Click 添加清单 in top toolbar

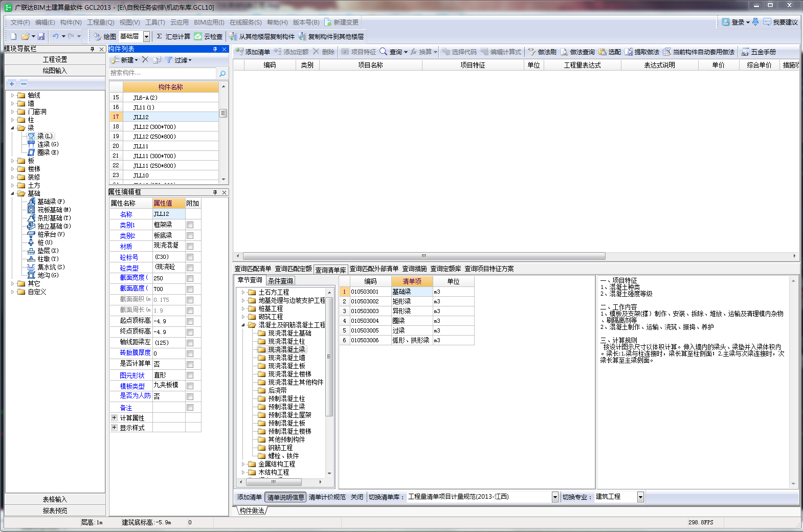pyautogui.click(x=253, y=52)
